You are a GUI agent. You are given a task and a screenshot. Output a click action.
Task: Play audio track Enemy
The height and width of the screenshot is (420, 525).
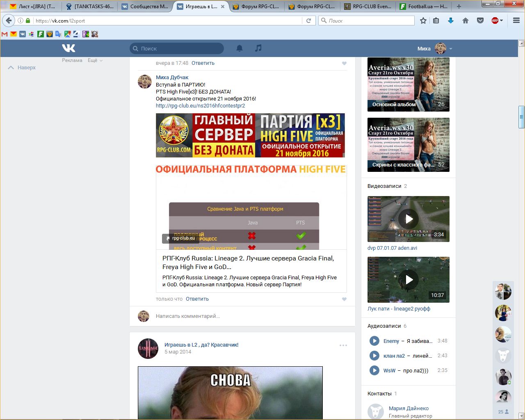[x=374, y=341]
